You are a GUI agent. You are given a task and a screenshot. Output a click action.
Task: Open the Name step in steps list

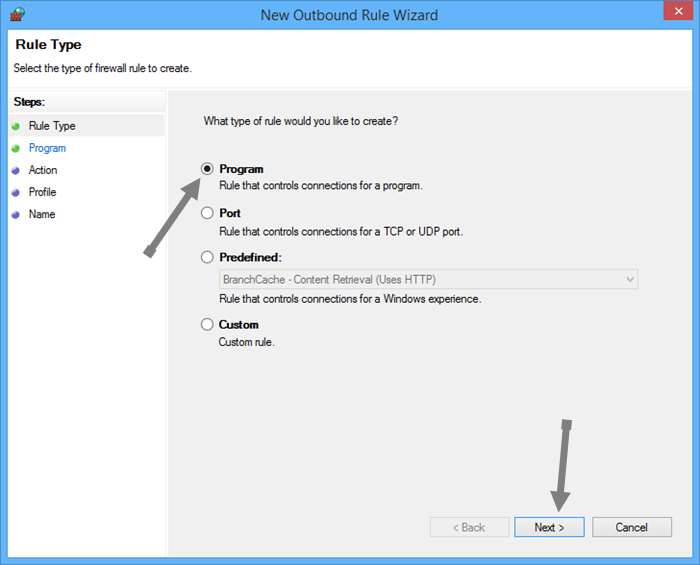(42, 214)
